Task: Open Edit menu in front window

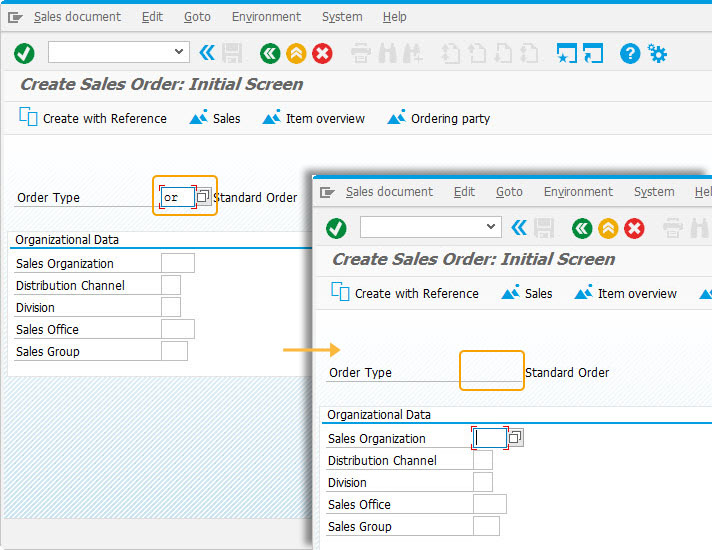Action: (x=464, y=192)
